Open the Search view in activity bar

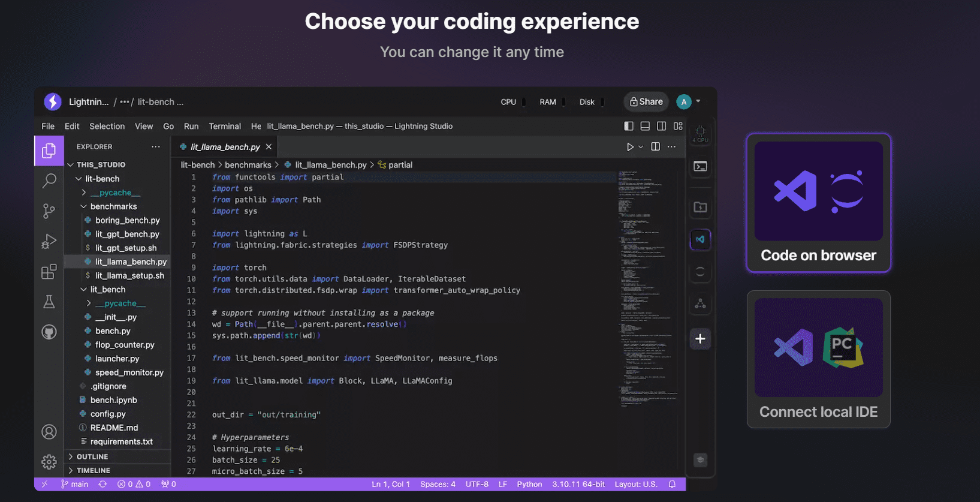pyautogui.click(x=49, y=180)
